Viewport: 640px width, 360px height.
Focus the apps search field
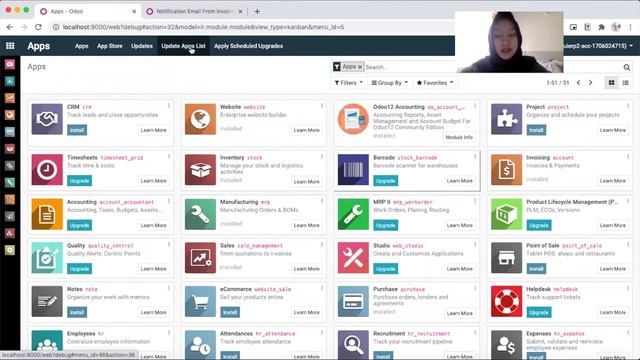click(x=410, y=67)
